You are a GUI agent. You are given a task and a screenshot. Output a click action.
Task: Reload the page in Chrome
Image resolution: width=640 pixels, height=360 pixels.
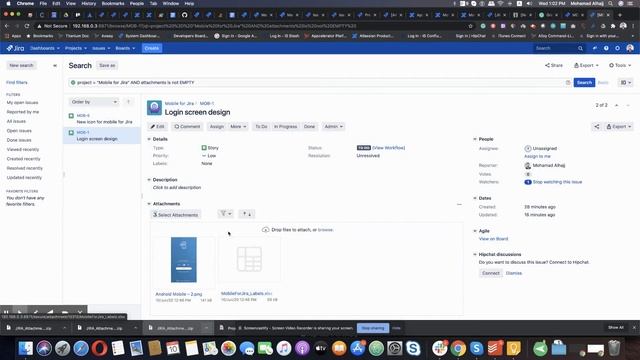[27, 26]
